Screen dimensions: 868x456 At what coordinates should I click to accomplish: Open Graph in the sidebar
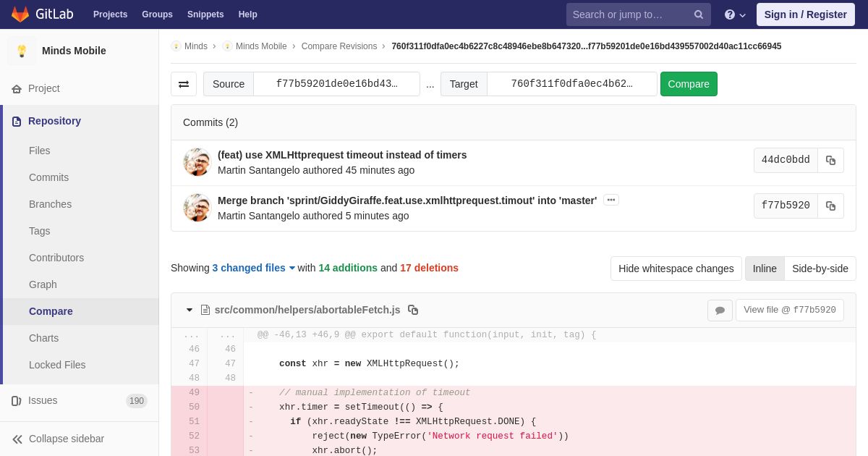click(43, 284)
